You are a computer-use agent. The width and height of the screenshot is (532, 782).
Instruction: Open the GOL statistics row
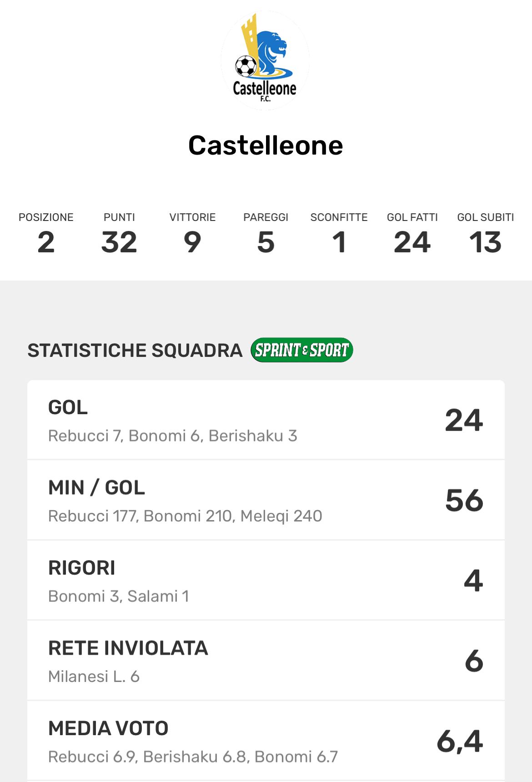[x=266, y=420]
